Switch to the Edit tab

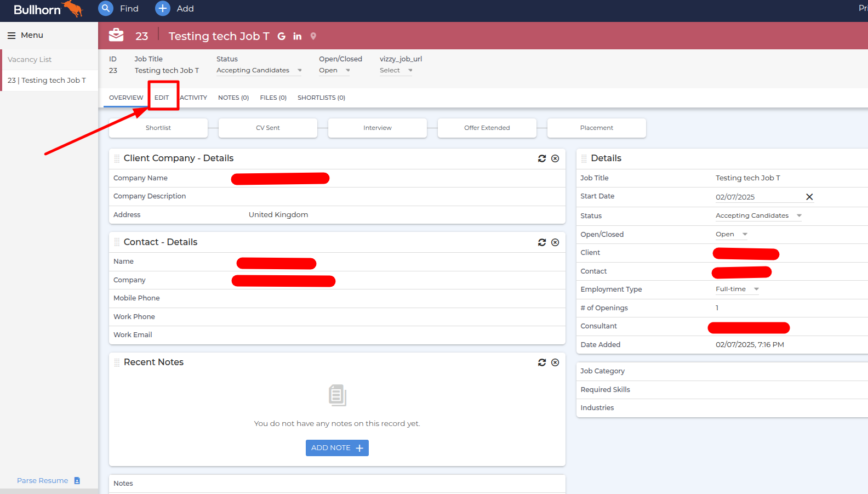(x=162, y=98)
